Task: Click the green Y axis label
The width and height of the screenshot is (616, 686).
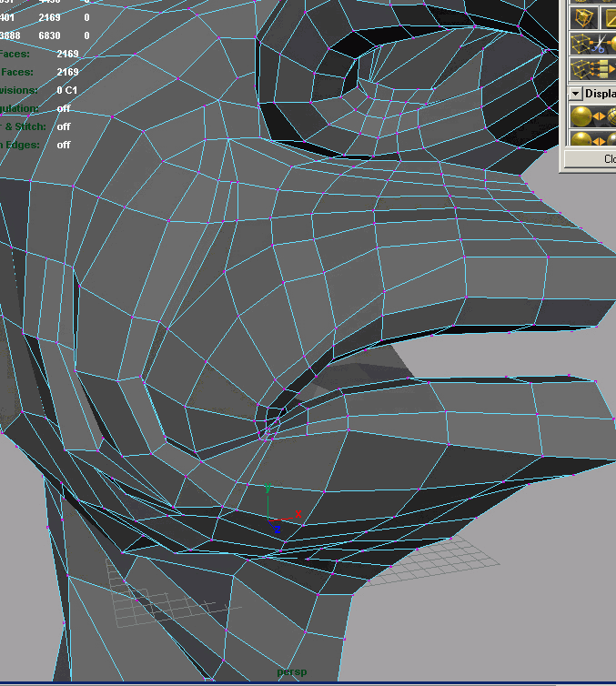Action: 268,489
